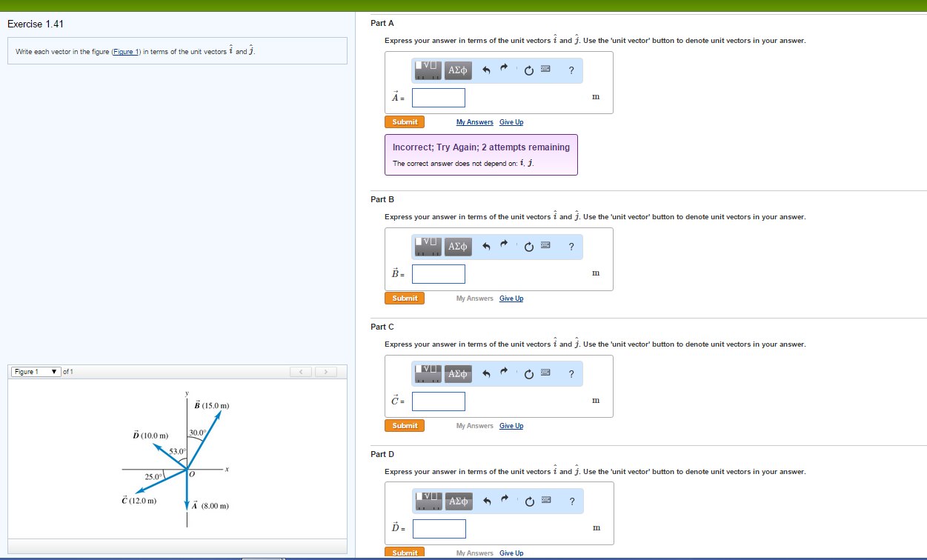Click inside the vector B answer input box

click(438, 273)
